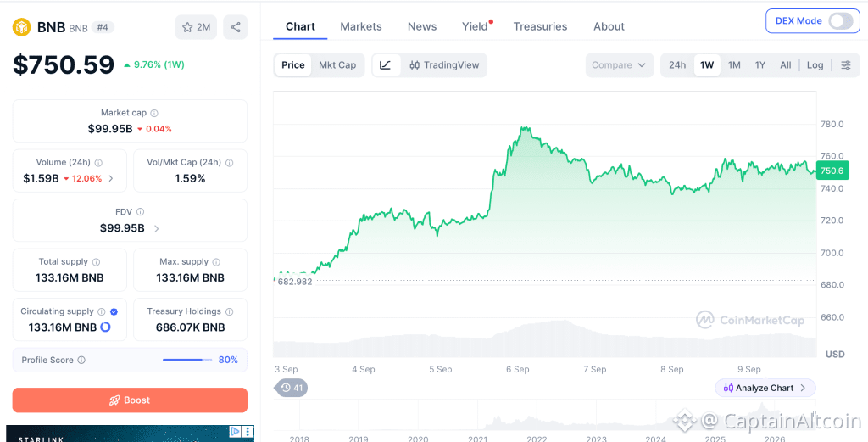Expand the Volume (24h) chevron

tap(111, 178)
